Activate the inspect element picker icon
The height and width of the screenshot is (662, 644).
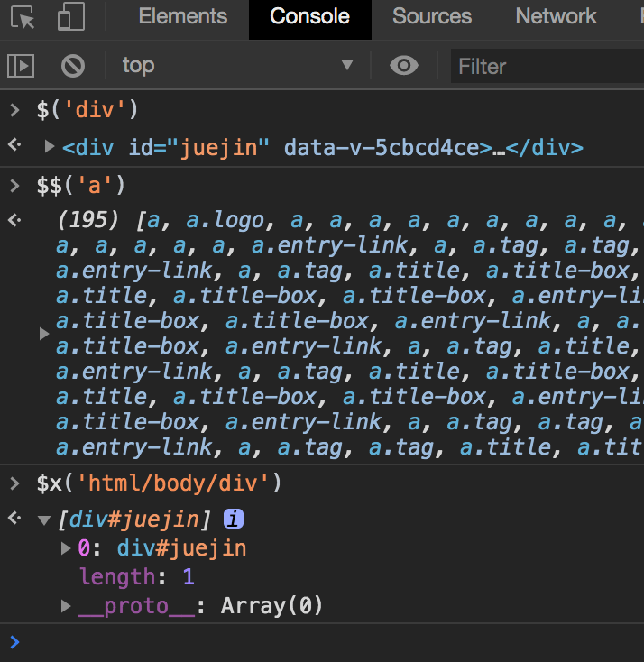coord(22,17)
